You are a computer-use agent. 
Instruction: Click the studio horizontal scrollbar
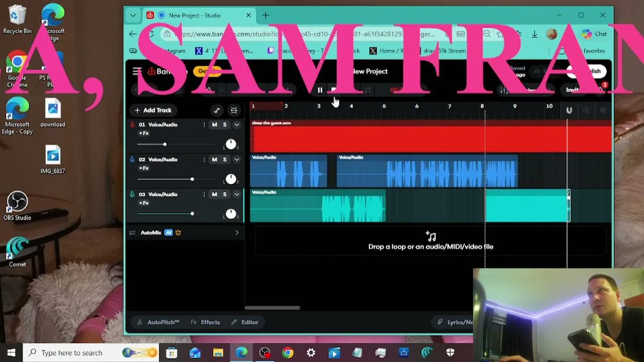pyautogui.click(x=272, y=308)
